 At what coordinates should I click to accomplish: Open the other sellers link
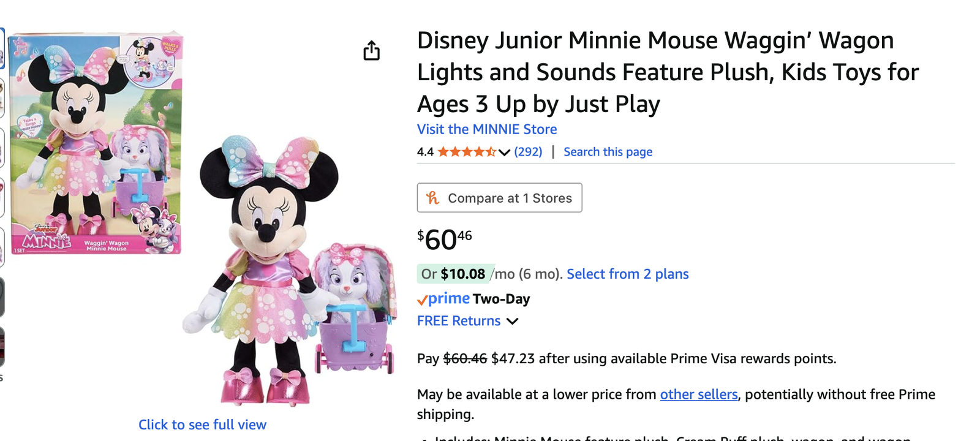tap(698, 394)
